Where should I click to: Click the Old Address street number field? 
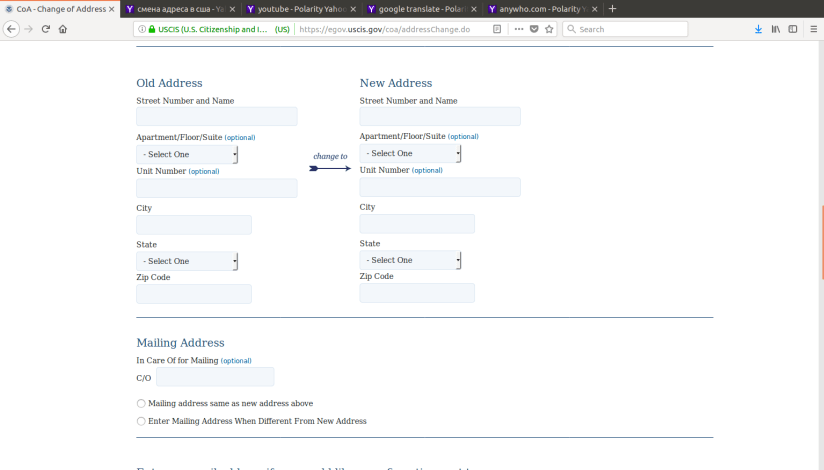(x=216, y=116)
